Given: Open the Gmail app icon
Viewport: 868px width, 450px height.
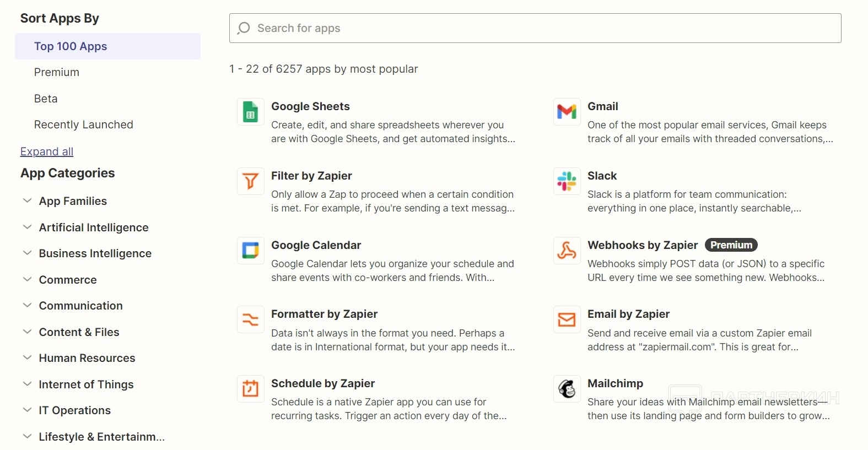Looking at the screenshot, I should coord(567,112).
